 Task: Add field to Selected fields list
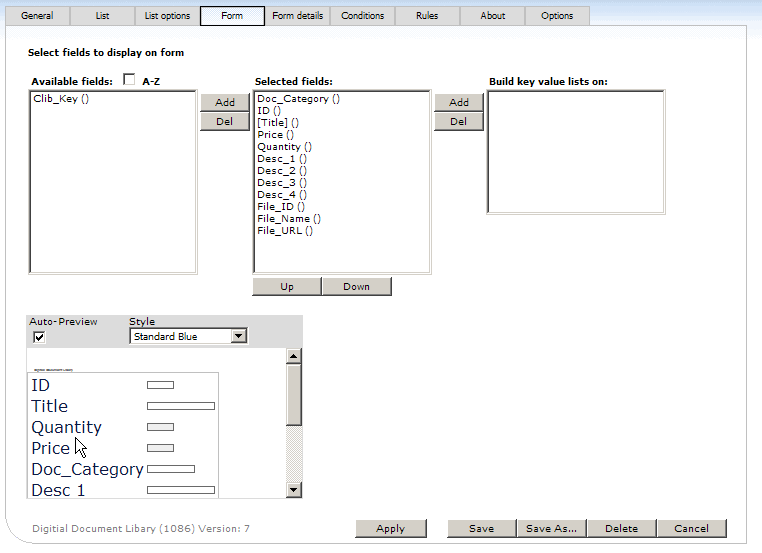pos(225,102)
